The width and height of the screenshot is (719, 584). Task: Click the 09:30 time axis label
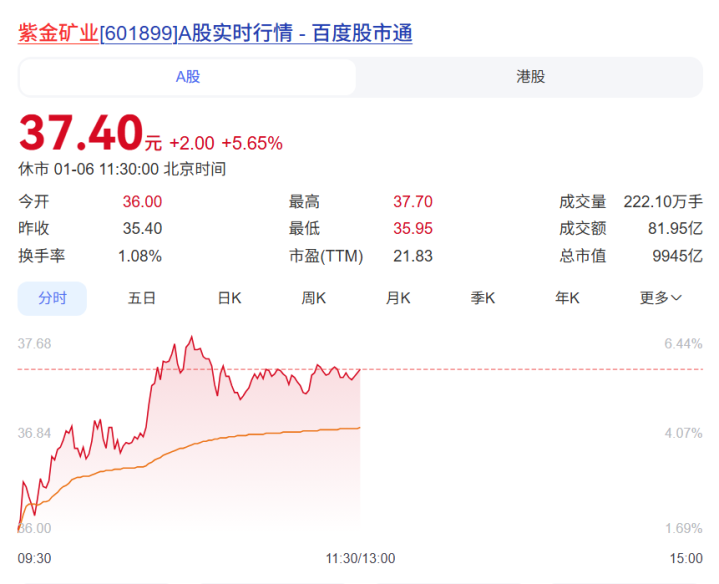[x=34, y=558]
